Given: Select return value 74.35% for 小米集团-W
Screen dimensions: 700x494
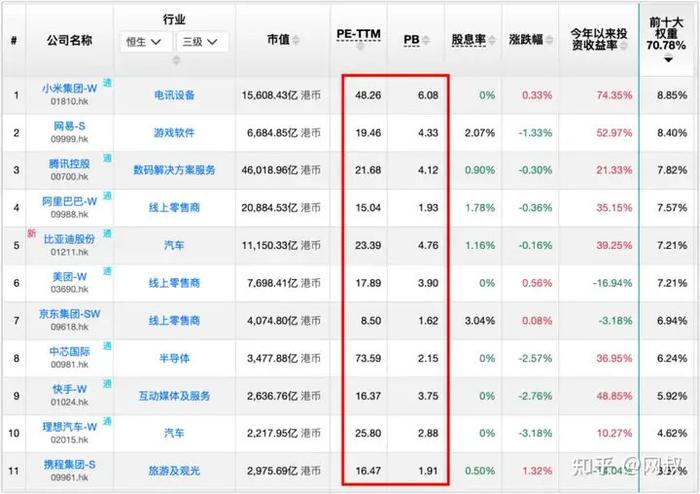Looking at the screenshot, I should (x=614, y=95).
